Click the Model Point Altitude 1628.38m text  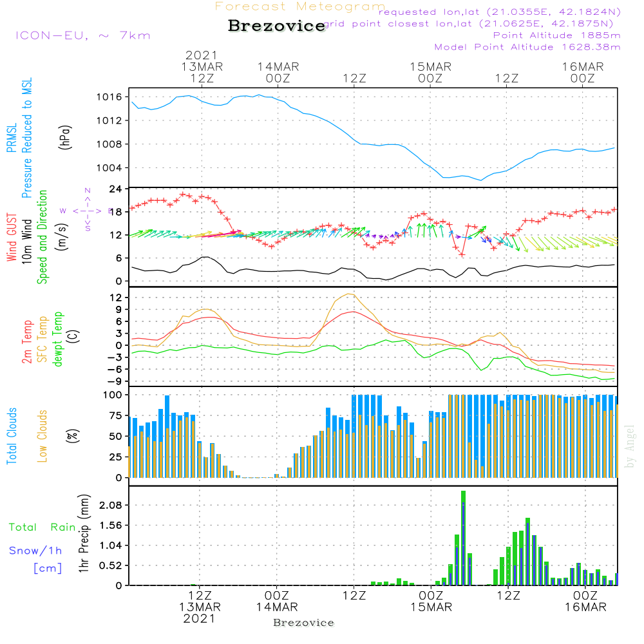[527, 47]
